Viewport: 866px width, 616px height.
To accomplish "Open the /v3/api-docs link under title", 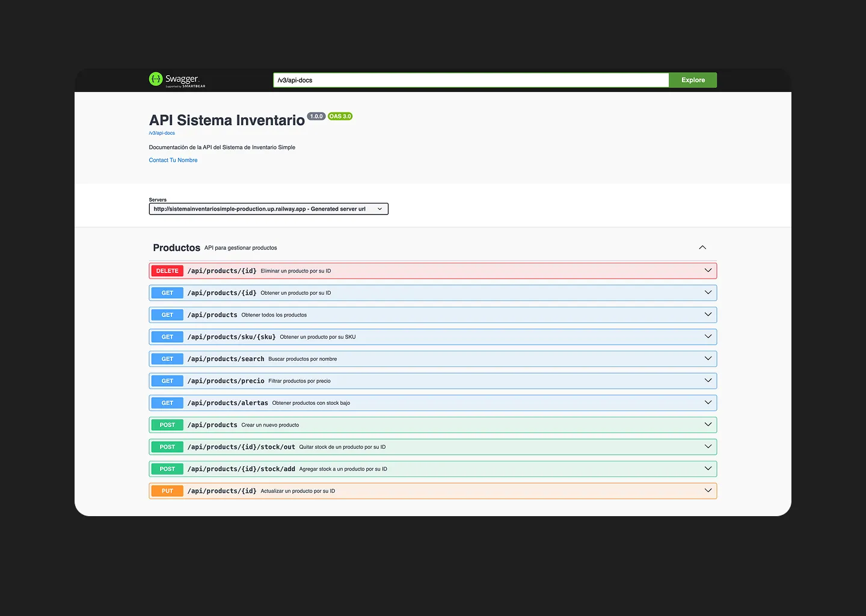I will point(162,133).
